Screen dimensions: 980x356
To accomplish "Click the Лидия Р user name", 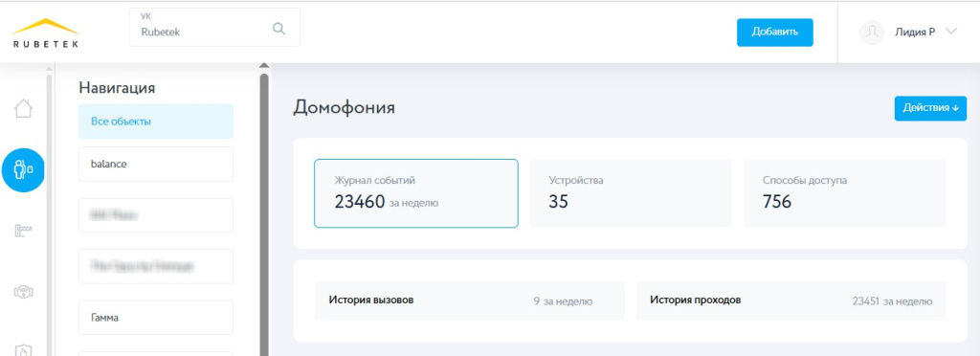I will (914, 33).
